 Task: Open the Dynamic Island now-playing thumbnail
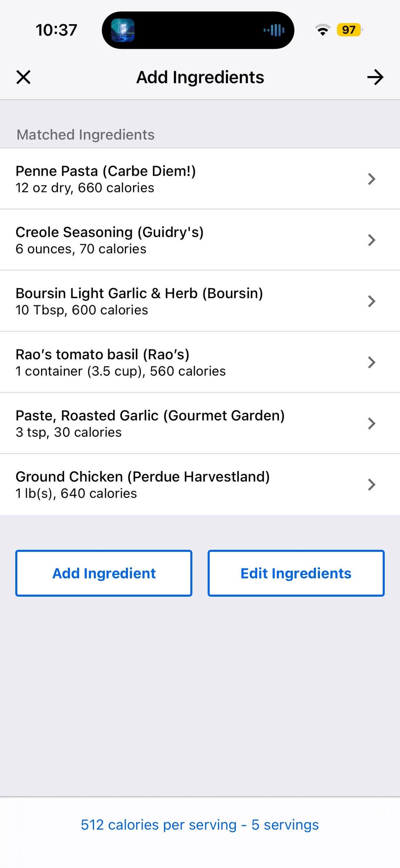tap(123, 30)
